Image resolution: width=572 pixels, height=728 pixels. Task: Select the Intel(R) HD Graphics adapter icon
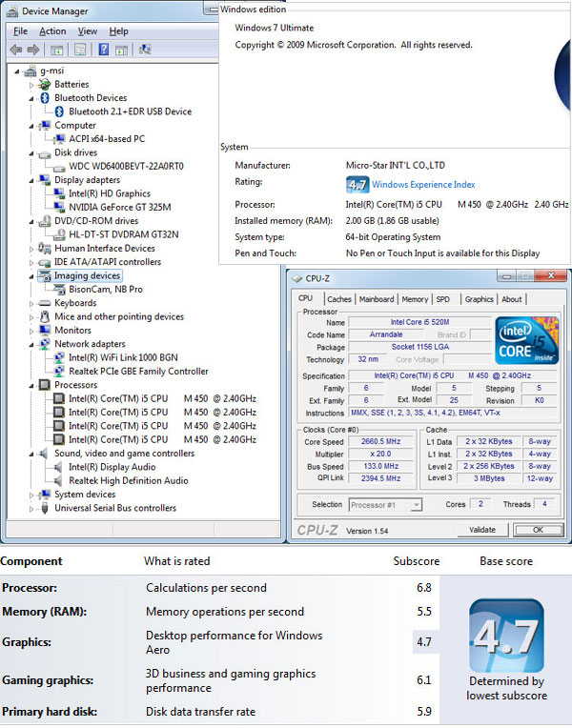point(59,193)
